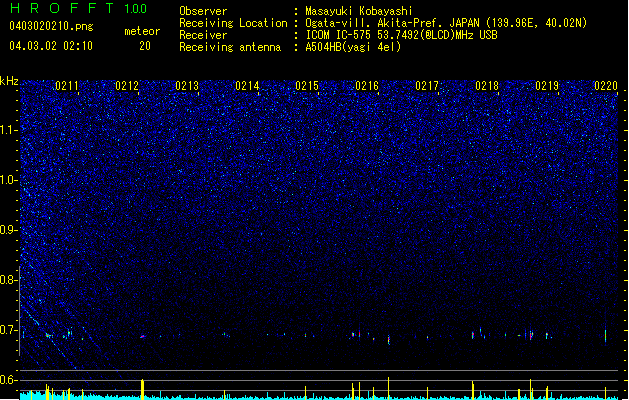629x400 pixels.
Task: Click the 0219 time marker
Action: pos(547,86)
